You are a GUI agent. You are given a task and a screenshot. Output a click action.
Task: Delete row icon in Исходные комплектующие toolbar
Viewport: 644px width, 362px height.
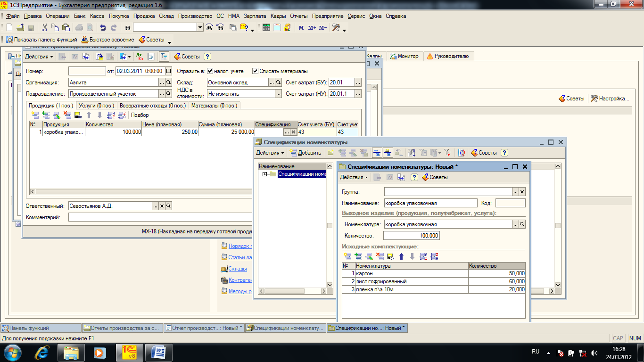pyautogui.click(x=380, y=256)
